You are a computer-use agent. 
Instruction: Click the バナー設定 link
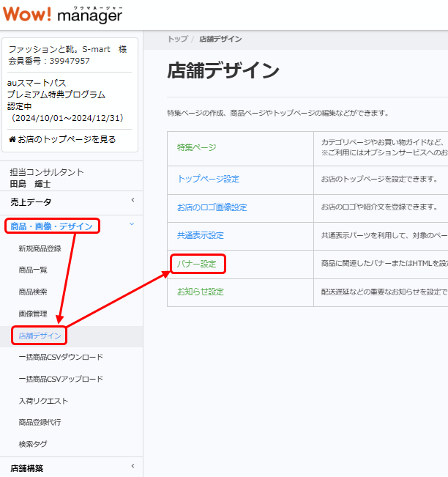tap(196, 264)
